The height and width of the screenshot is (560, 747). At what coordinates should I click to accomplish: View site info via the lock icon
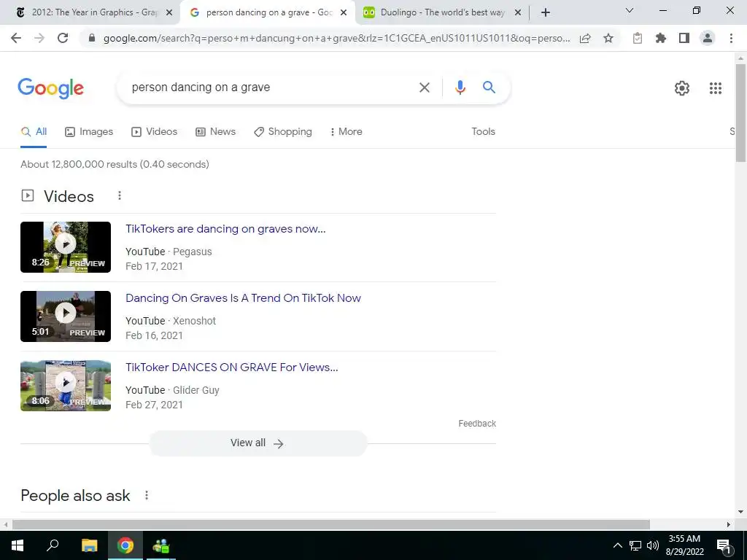click(92, 39)
